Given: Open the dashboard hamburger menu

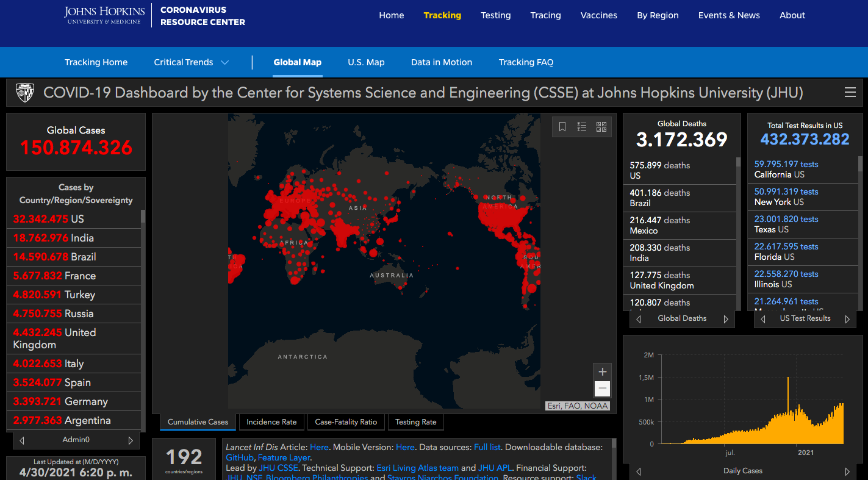Looking at the screenshot, I should pos(850,93).
